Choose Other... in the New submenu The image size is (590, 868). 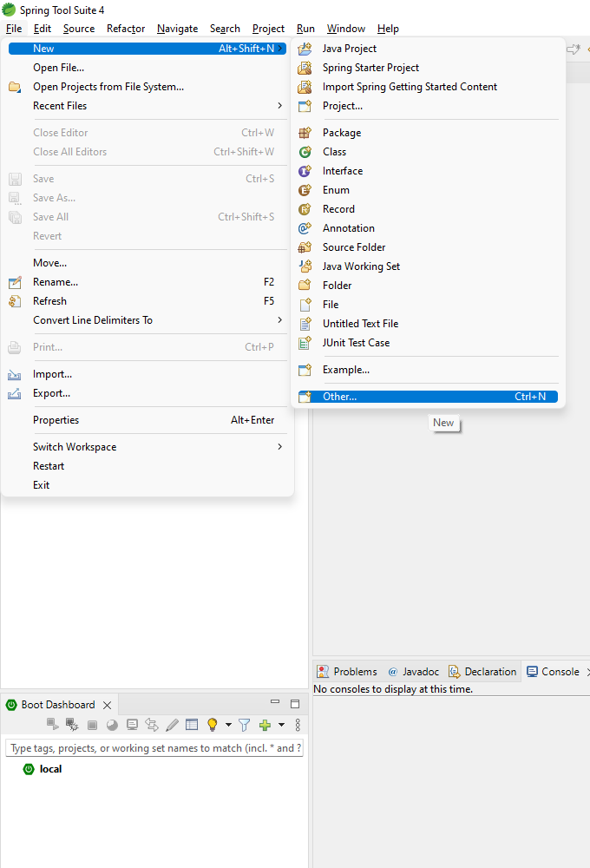click(x=428, y=397)
